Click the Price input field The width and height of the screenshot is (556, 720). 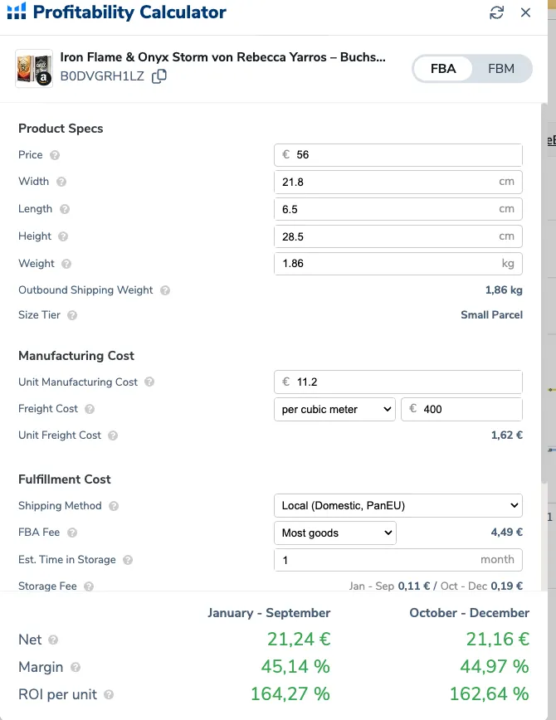tap(398, 155)
